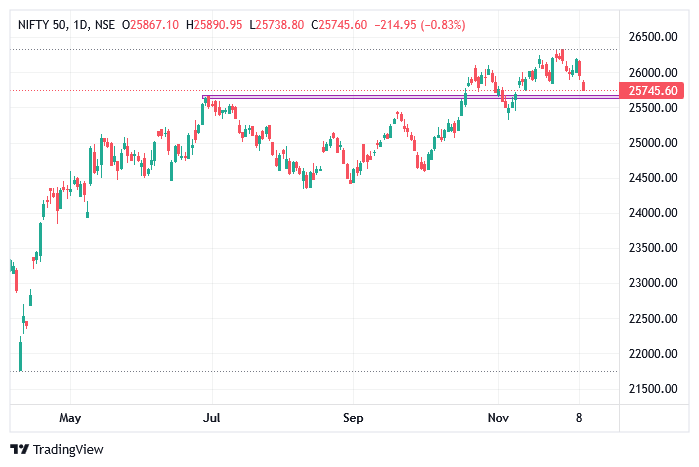
Task: Click the TradingView logo icon
Action: [x=19, y=449]
